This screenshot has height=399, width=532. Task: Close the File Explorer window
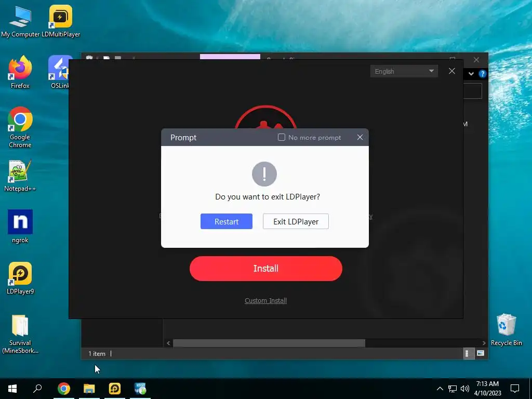point(476,60)
